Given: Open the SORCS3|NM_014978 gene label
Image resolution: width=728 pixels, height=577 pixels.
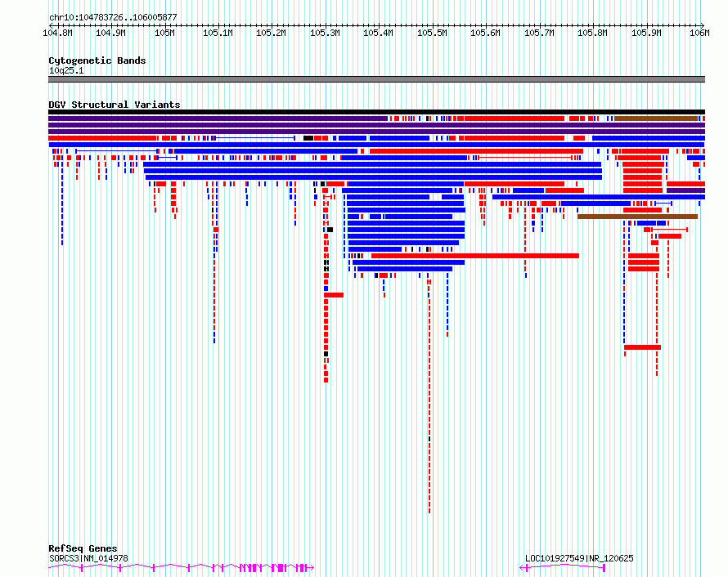Looking at the screenshot, I should coord(88,558).
